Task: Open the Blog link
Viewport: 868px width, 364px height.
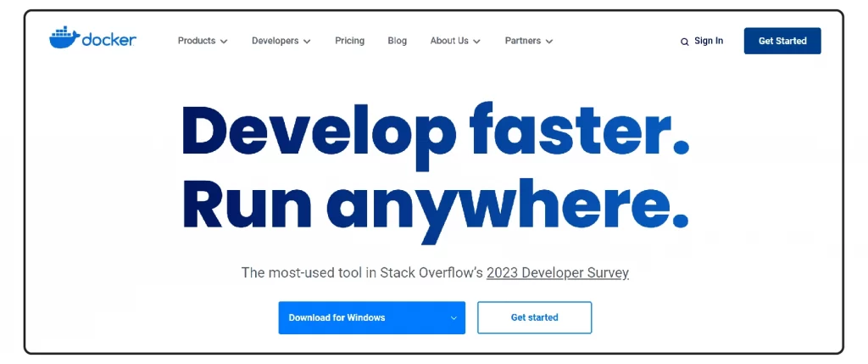Action: pyautogui.click(x=397, y=41)
